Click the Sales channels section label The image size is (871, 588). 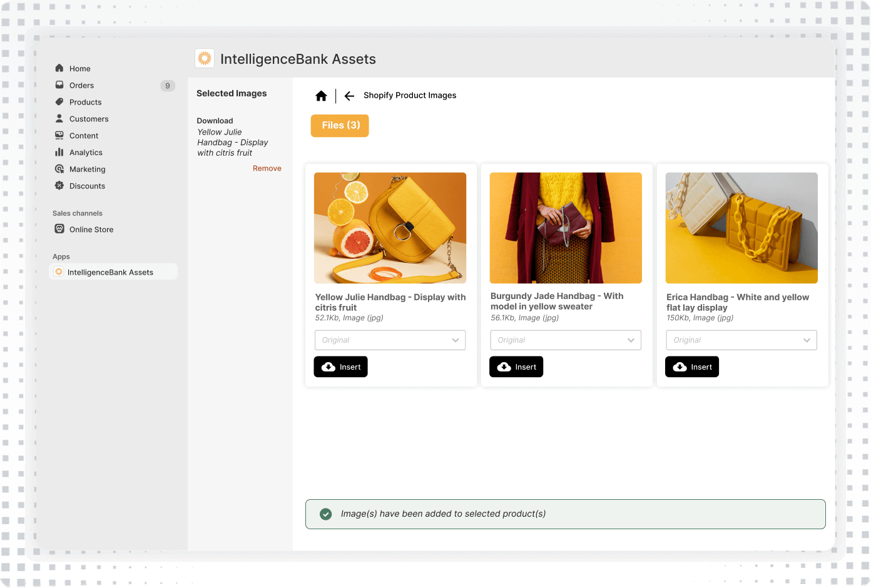[x=78, y=214]
